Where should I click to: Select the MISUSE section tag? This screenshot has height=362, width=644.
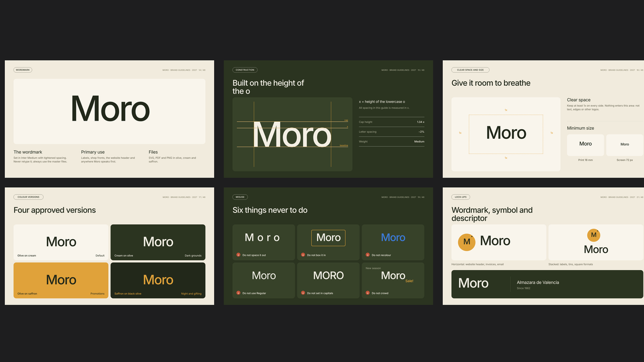click(240, 197)
